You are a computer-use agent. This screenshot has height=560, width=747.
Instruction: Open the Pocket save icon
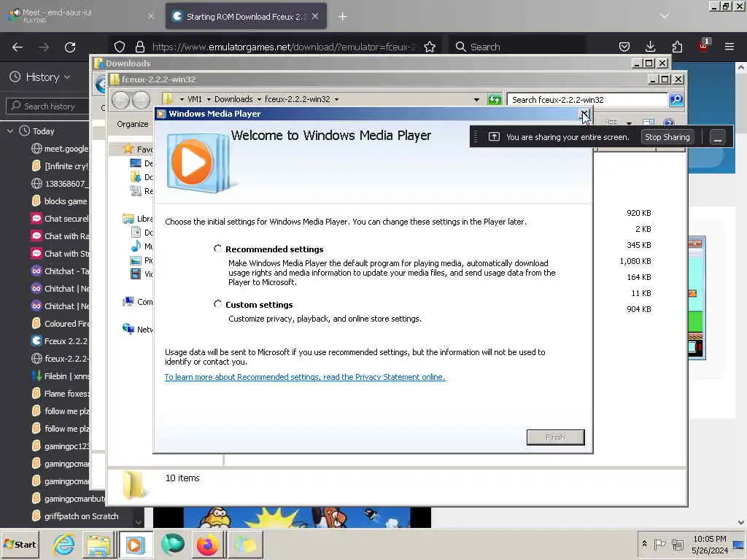(624, 47)
